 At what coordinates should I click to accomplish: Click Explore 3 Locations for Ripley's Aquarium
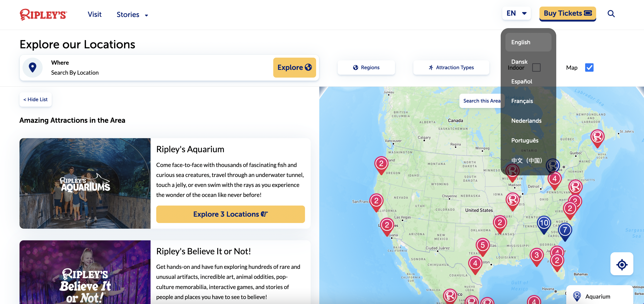click(230, 214)
